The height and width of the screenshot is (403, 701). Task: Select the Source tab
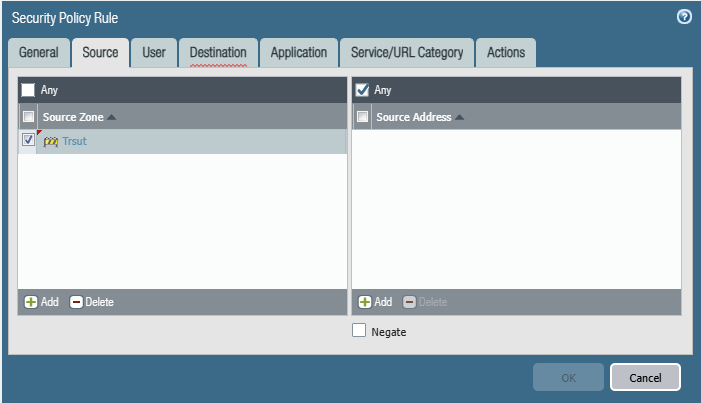pyautogui.click(x=101, y=53)
